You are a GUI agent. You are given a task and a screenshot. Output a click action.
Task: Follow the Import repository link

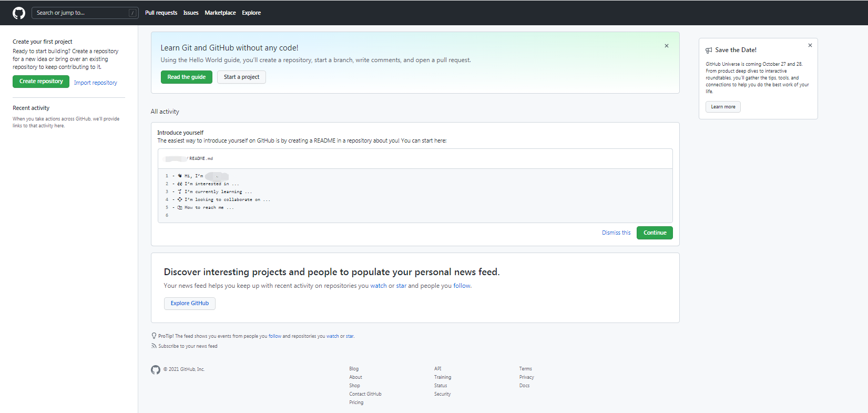[x=96, y=83]
